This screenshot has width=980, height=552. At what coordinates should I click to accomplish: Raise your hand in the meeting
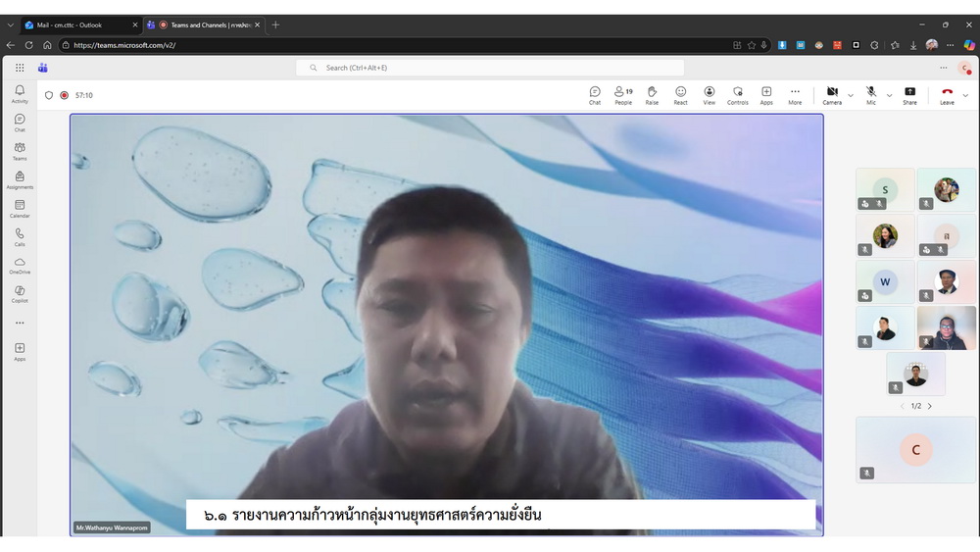coord(652,95)
